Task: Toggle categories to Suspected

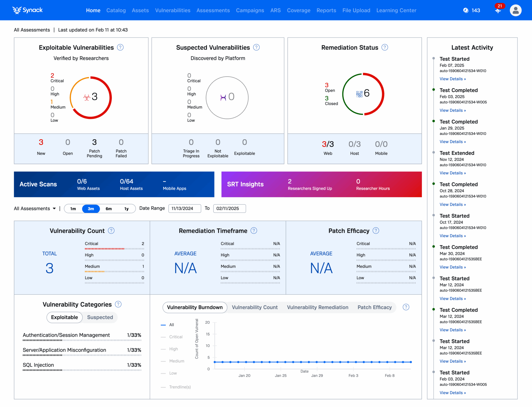Action: click(100, 317)
